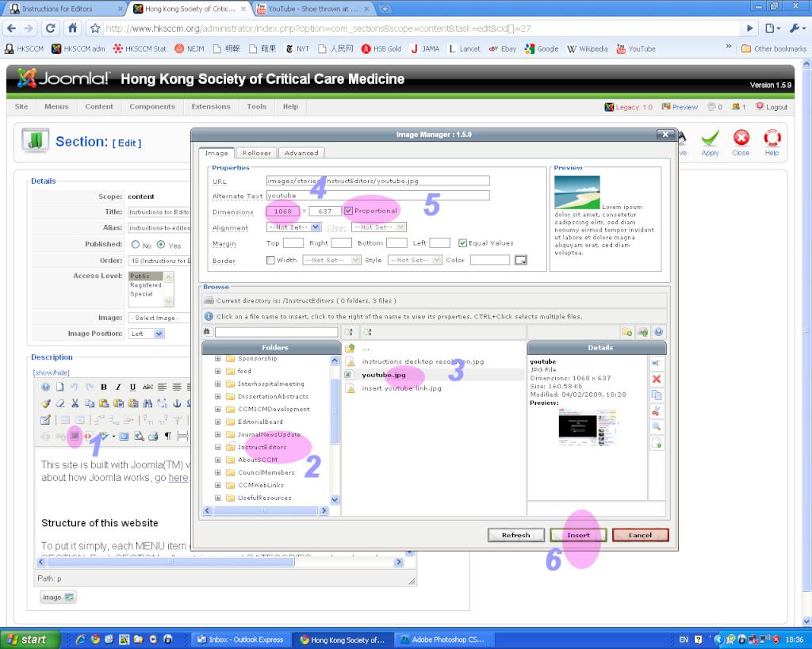812x649 pixels.
Task: Open the Content menu
Action: 99,107
